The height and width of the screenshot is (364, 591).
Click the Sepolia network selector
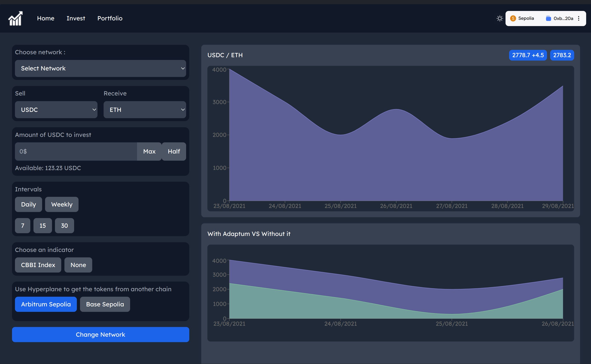pyautogui.click(x=522, y=18)
